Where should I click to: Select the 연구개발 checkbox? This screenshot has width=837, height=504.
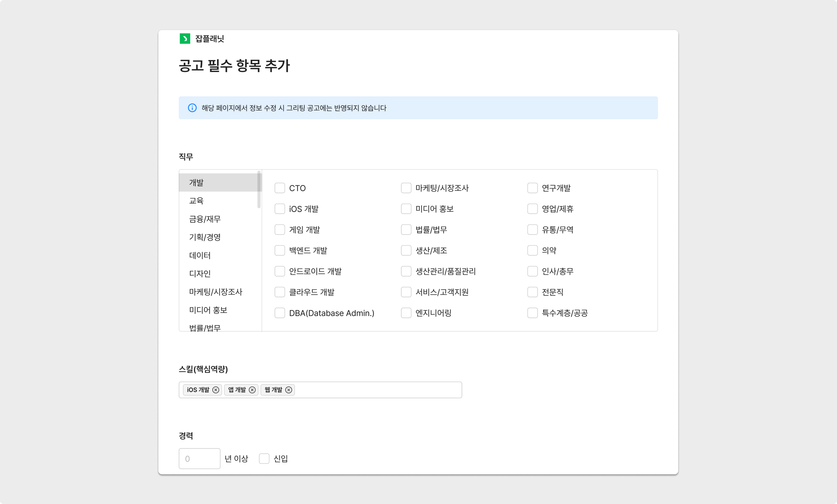532,188
